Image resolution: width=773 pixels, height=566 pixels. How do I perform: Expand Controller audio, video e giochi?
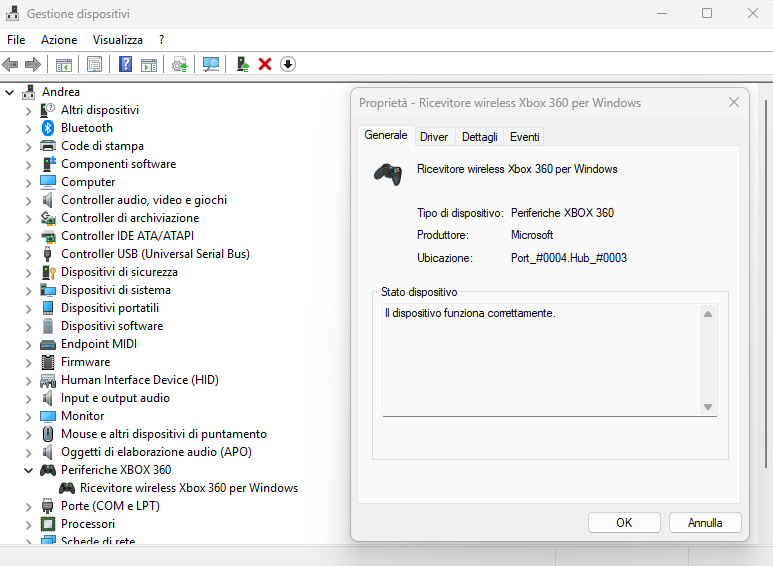29,201
